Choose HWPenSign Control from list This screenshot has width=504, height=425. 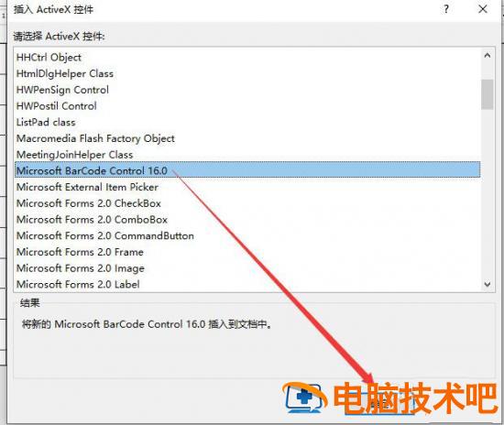(x=247, y=90)
